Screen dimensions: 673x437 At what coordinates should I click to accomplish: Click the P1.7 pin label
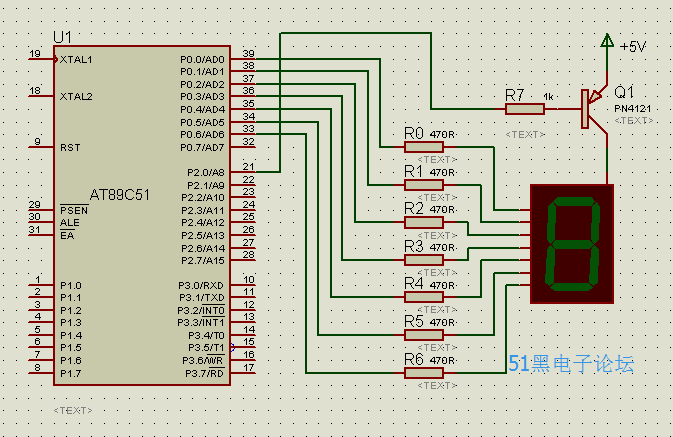coord(71,374)
